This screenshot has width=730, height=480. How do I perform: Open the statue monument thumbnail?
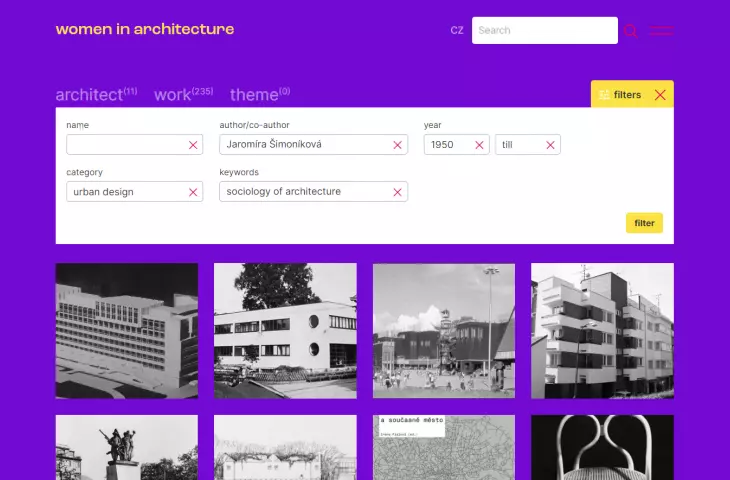[x=127, y=447]
